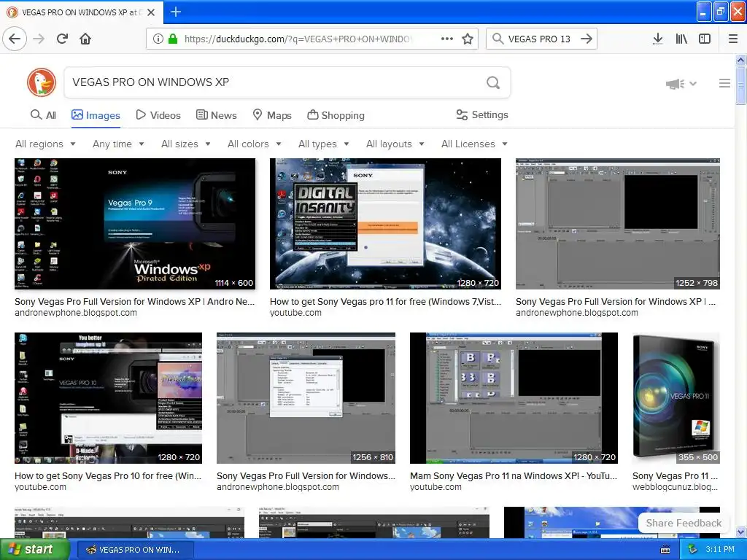Click the page scrollbar up arrow

click(x=740, y=60)
